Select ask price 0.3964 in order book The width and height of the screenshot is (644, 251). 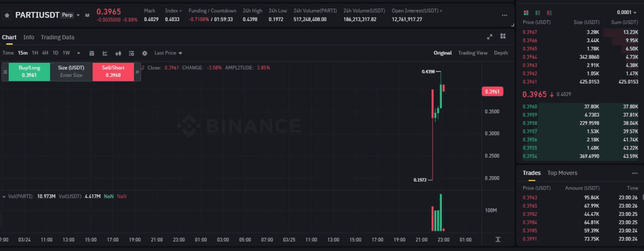530,57
